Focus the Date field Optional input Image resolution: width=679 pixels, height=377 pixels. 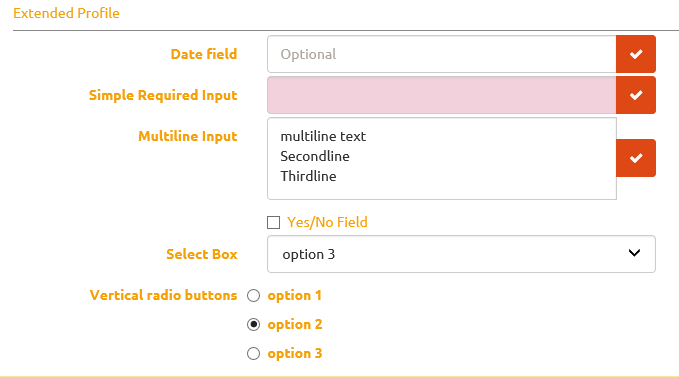point(442,54)
